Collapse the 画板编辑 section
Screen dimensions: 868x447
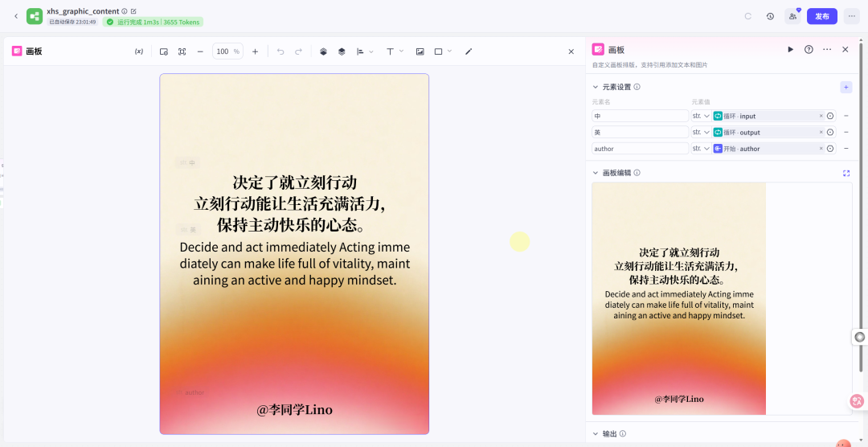click(x=595, y=173)
